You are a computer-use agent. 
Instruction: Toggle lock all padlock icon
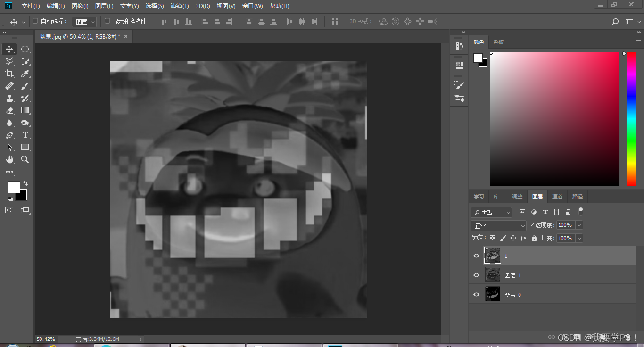click(534, 239)
